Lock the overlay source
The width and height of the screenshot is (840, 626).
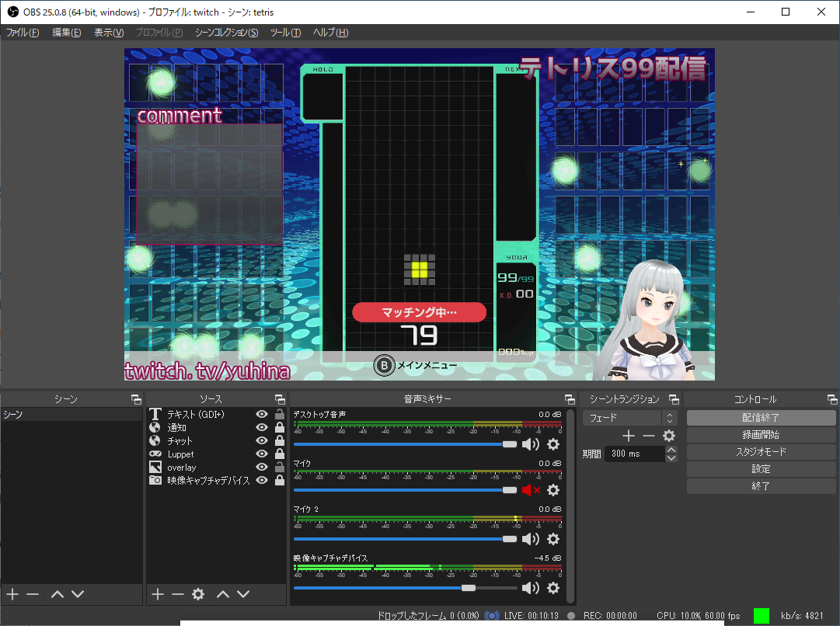280,467
